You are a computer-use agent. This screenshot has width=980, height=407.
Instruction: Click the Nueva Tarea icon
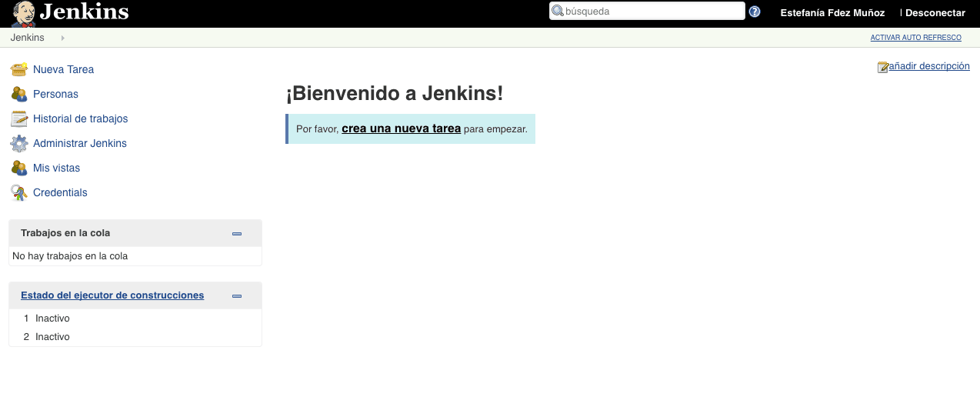click(x=19, y=69)
